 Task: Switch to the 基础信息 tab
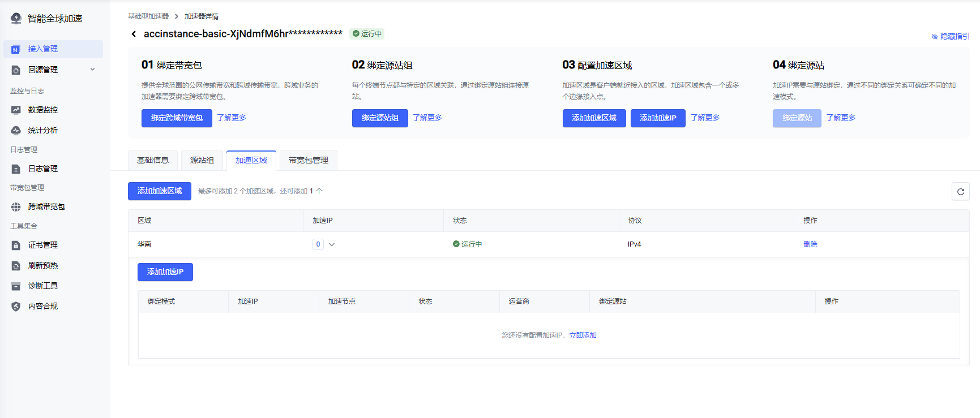(153, 161)
